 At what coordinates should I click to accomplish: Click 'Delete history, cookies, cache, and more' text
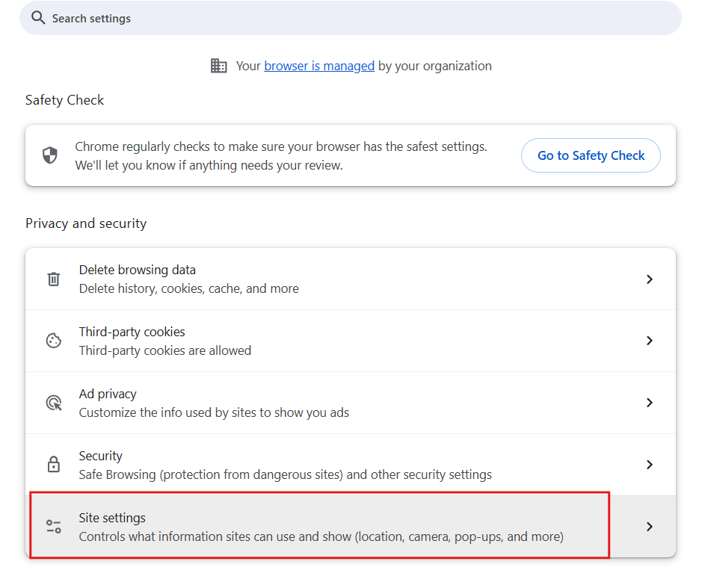189,288
